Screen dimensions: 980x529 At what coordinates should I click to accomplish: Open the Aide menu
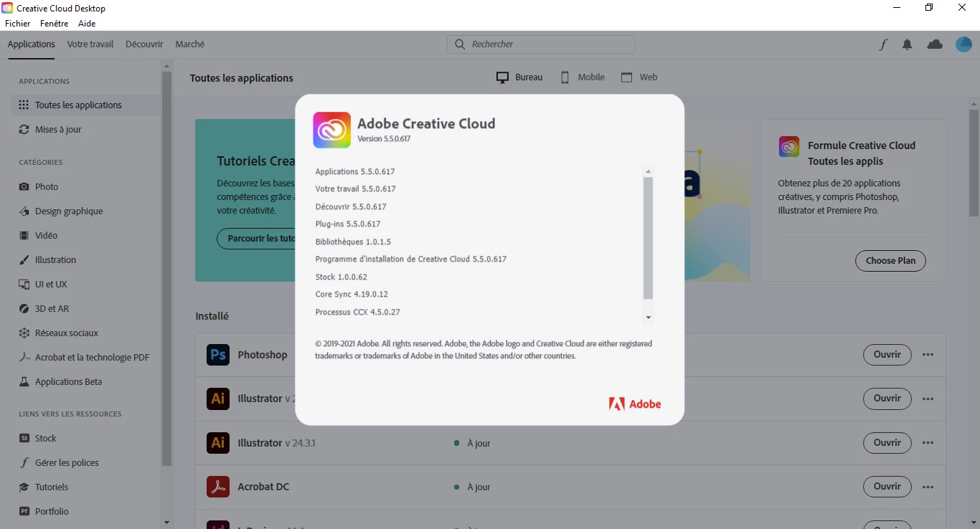(x=87, y=24)
